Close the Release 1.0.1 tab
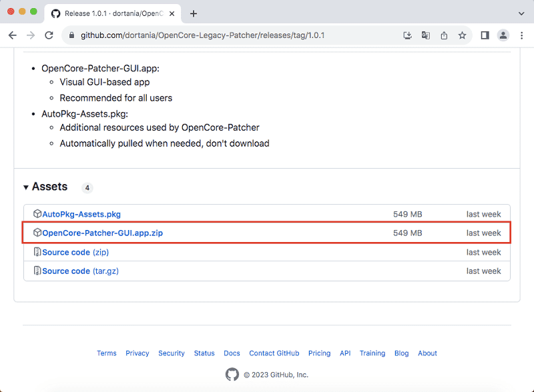The image size is (534, 392). pyautogui.click(x=172, y=13)
